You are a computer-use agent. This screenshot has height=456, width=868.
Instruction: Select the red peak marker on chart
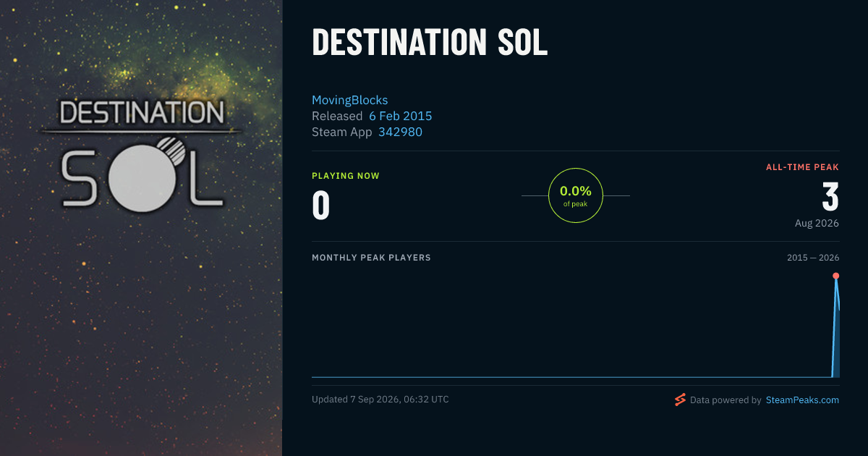point(835,276)
